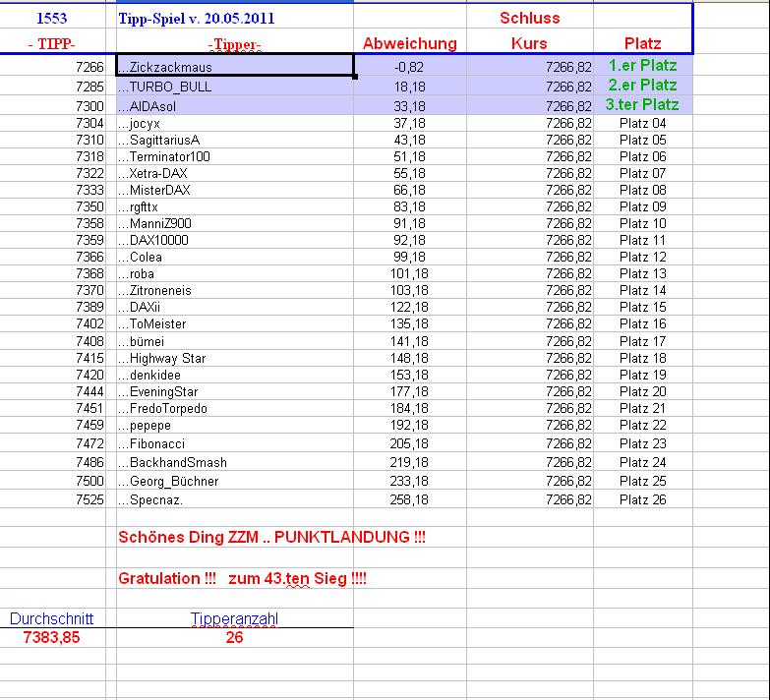Click the tip value 7444
Screen dimensions: 770x700
coord(52,391)
